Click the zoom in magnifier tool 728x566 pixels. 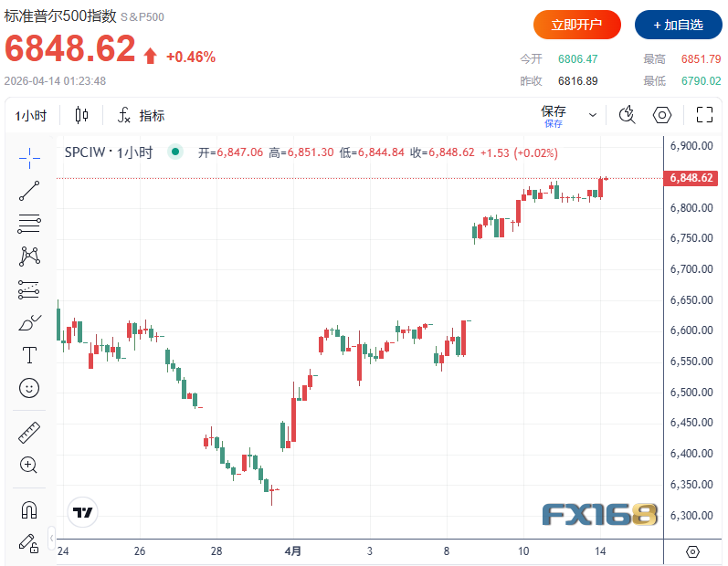point(29,465)
